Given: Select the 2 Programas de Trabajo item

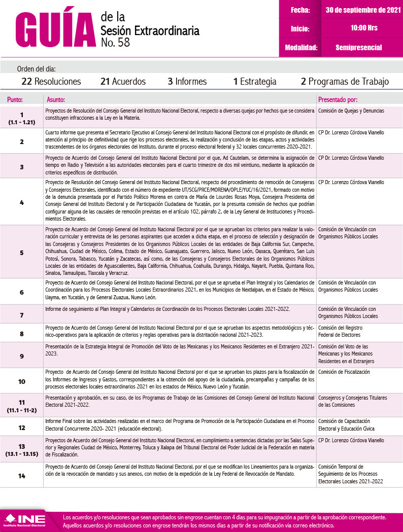Looking at the screenshot, I should coord(345,82).
